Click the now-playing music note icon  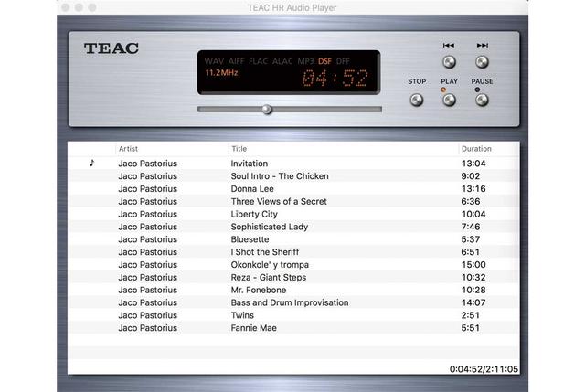click(91, 163)
